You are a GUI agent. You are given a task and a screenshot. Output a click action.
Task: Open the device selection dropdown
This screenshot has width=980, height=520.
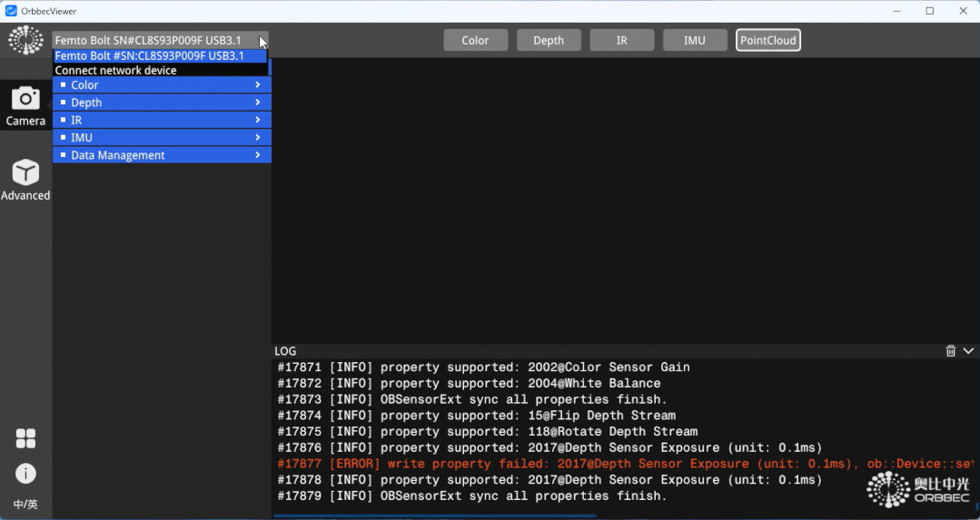pyautogui.click(x=160, y=40)
